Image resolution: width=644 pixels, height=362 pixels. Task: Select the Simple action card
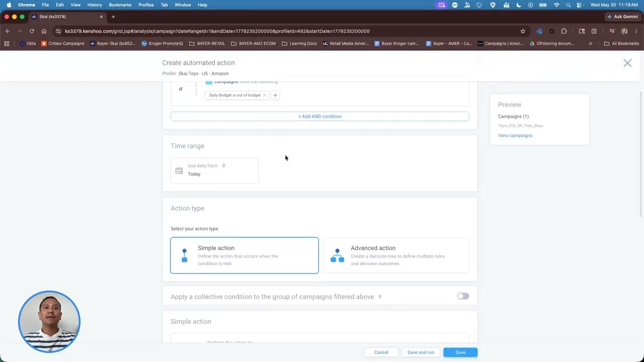click(245, 255)
